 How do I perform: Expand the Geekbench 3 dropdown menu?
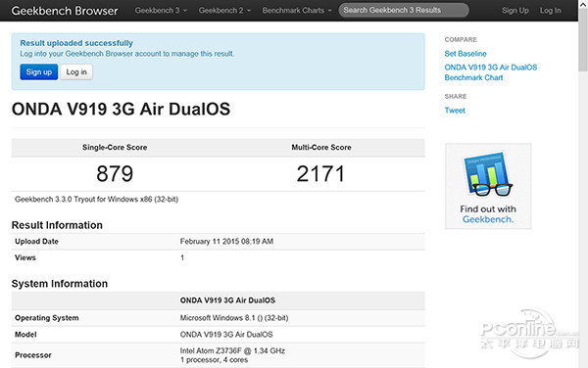161,11
